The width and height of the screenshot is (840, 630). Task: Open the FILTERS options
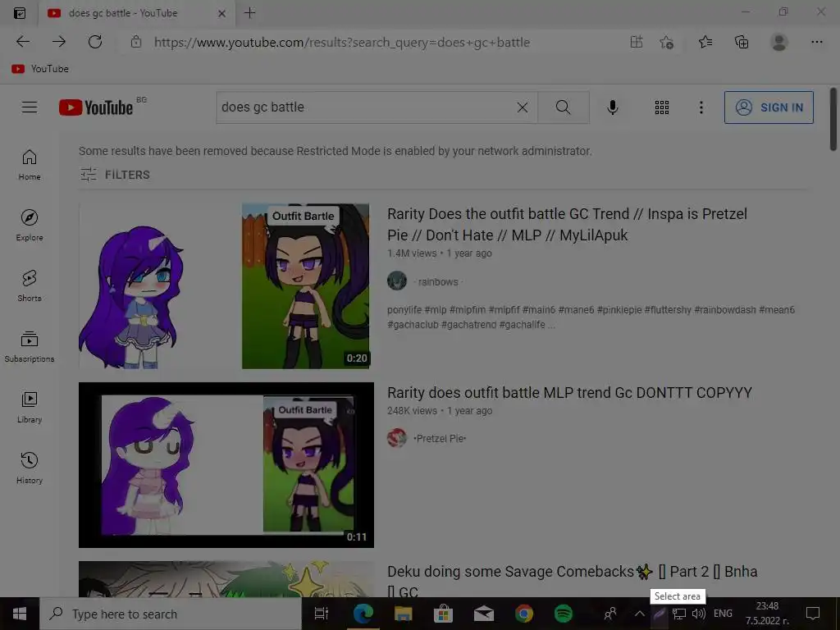click(x=115, y=175)
